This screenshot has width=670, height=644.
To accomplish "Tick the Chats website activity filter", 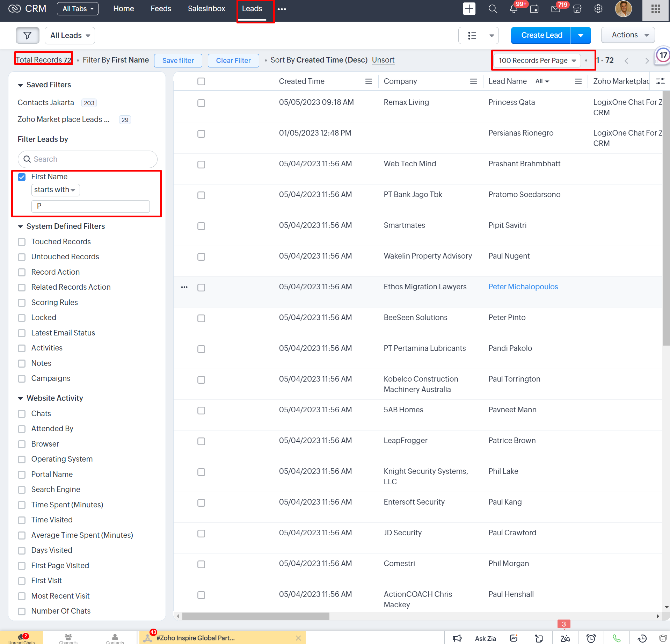I will (22, 414).
